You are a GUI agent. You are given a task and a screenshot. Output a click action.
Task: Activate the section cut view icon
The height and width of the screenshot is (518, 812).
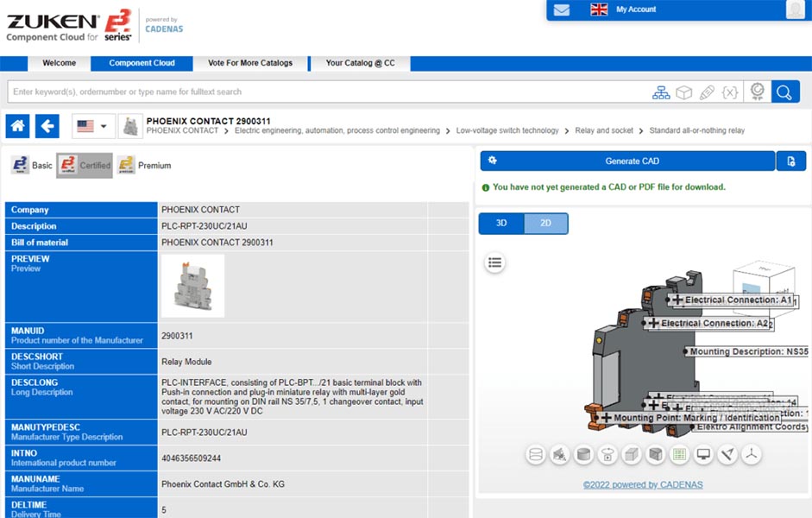656,455
